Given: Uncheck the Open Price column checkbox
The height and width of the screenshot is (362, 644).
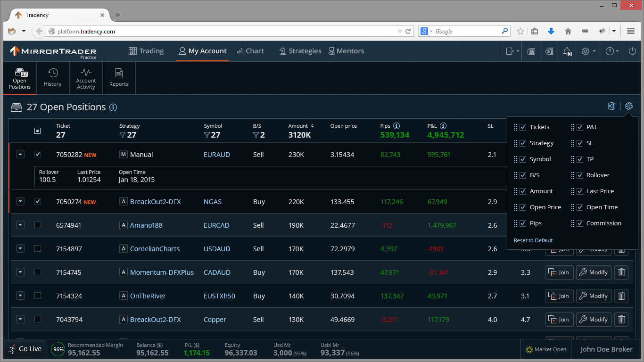Looking at the screenshot, I should 523,207.
